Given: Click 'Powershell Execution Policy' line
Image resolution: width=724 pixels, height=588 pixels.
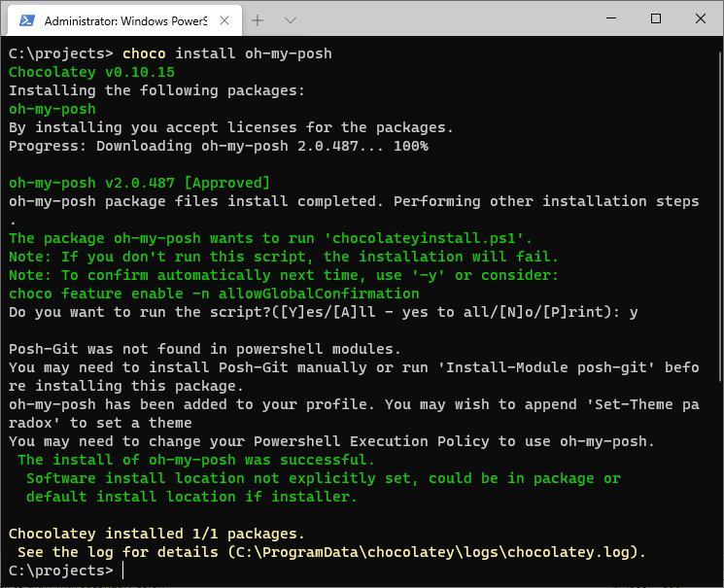Looking at the screenshot, I should (331, 441).
